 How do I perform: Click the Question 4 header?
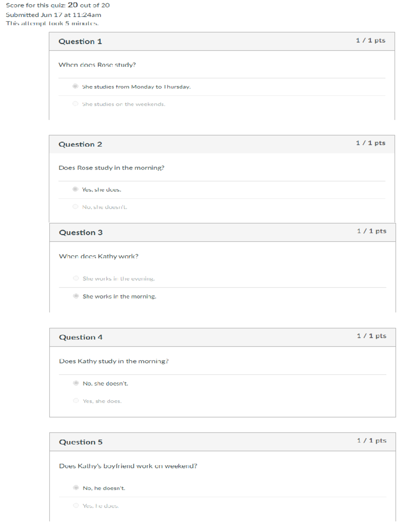tap(80, 337)
